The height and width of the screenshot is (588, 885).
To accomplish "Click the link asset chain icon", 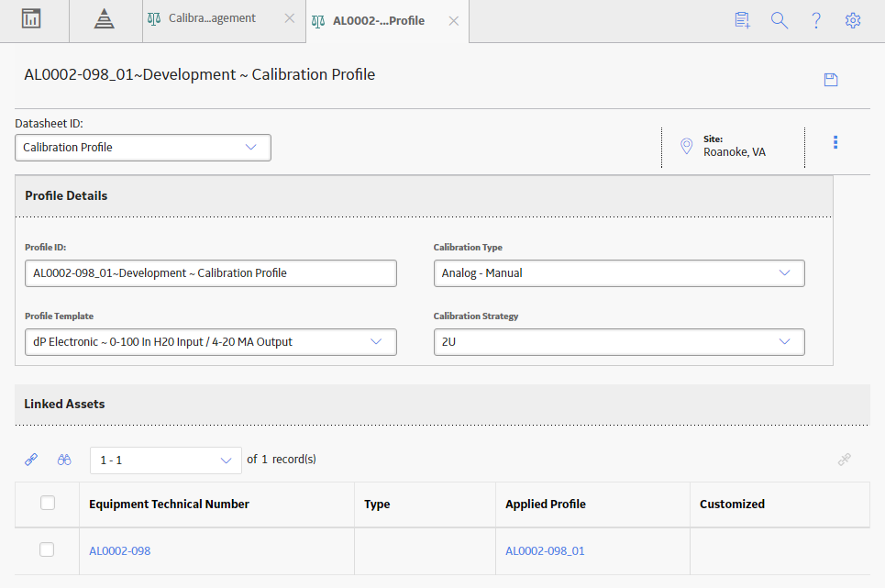I will 31,460.
